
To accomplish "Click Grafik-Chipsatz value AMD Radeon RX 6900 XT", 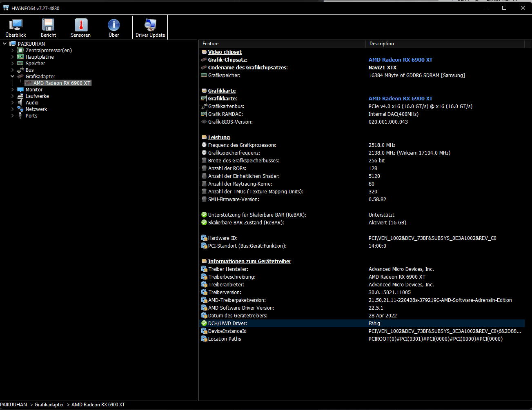I will point(401,60).
